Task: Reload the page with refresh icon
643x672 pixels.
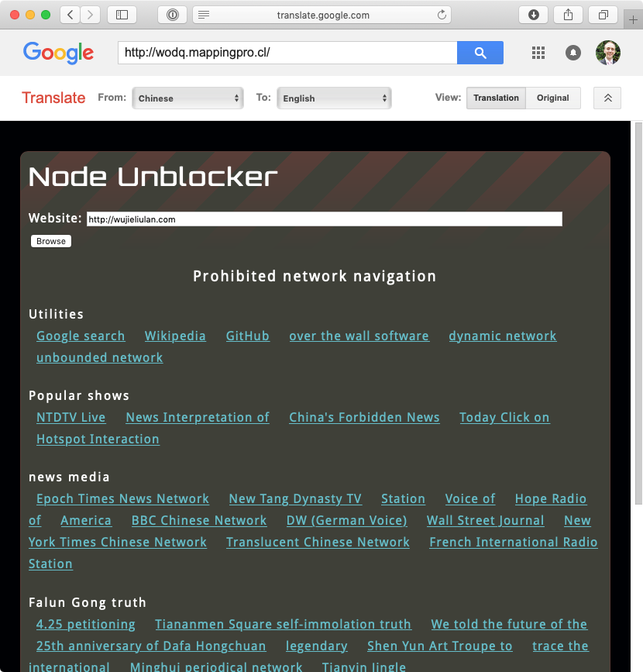Action: (442, 15)
